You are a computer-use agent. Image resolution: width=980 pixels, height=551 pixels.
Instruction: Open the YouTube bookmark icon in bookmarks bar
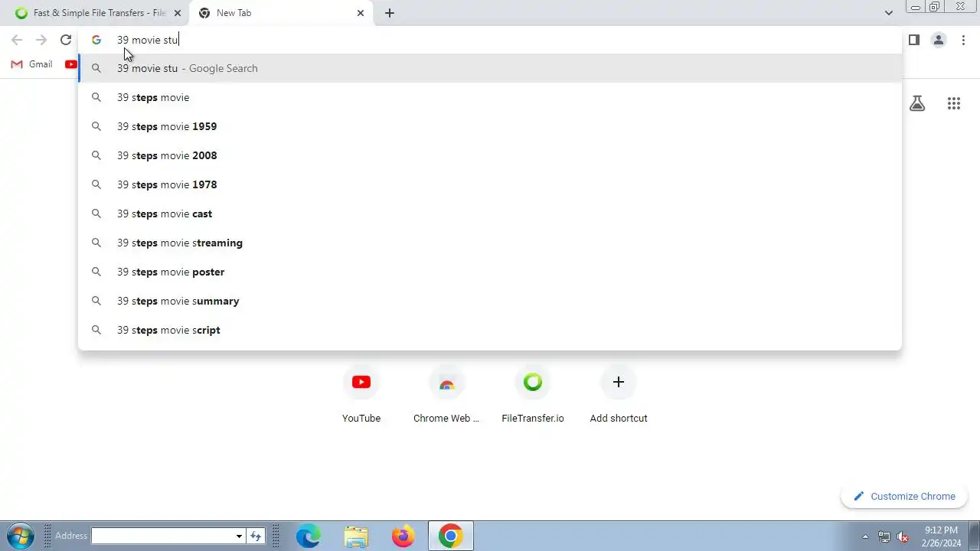[71, 64]
